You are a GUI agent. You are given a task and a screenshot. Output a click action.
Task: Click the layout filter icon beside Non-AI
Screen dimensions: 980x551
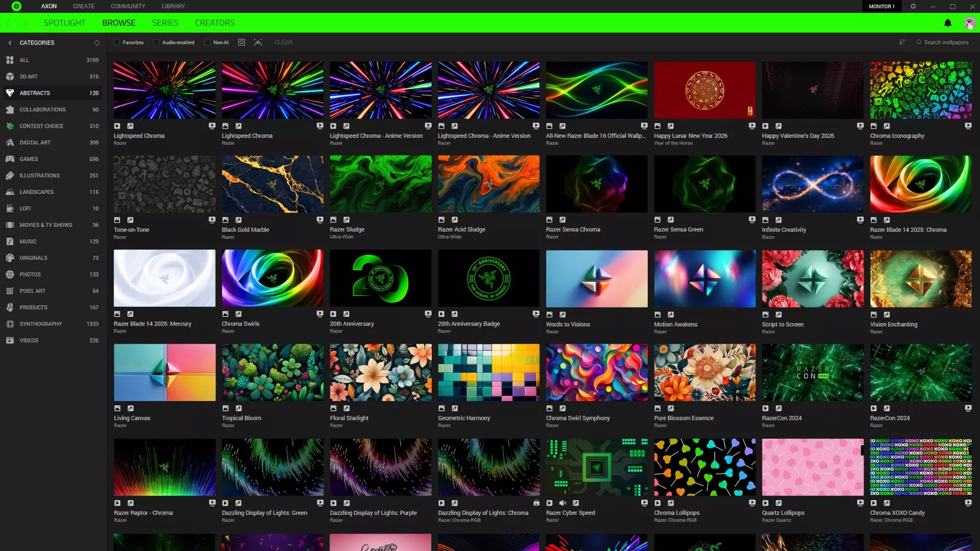point(241,42)
